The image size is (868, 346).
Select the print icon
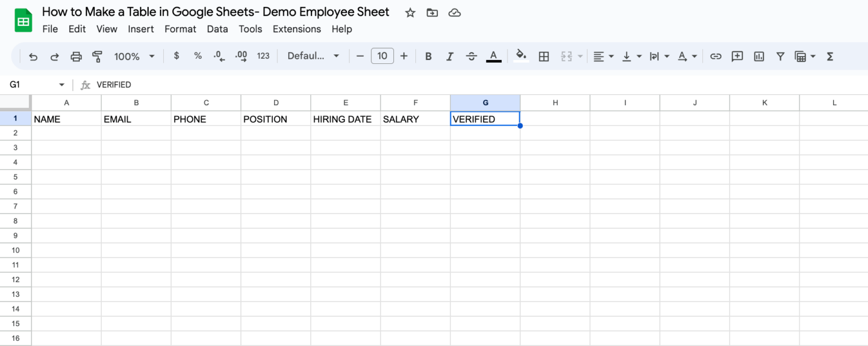point(76,56)
